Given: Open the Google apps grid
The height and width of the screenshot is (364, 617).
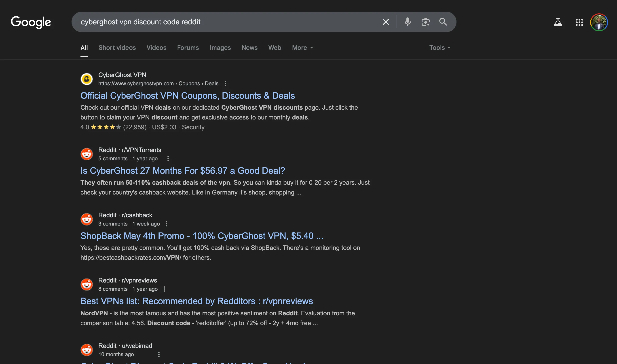Looking at the screenshot, I should point(579,22).
